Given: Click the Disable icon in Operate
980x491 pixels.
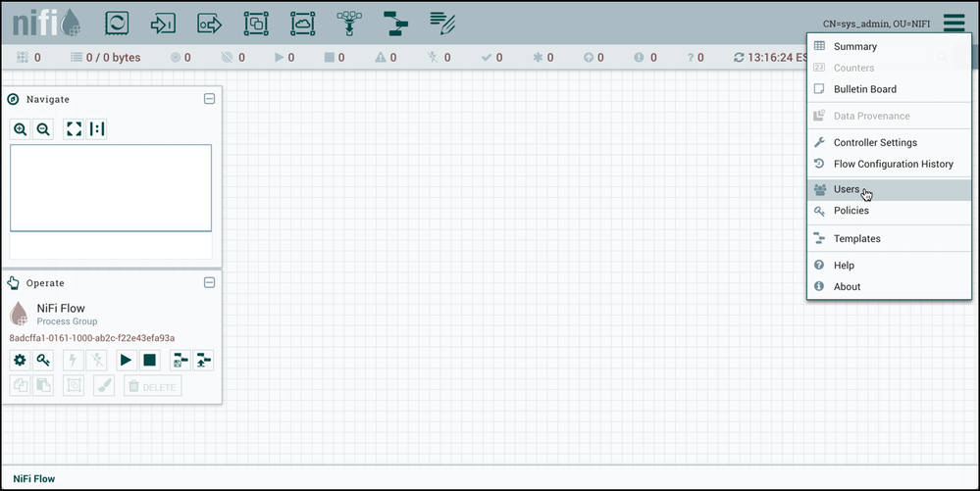Looking at the screenshot, I should tap(96, 361).
